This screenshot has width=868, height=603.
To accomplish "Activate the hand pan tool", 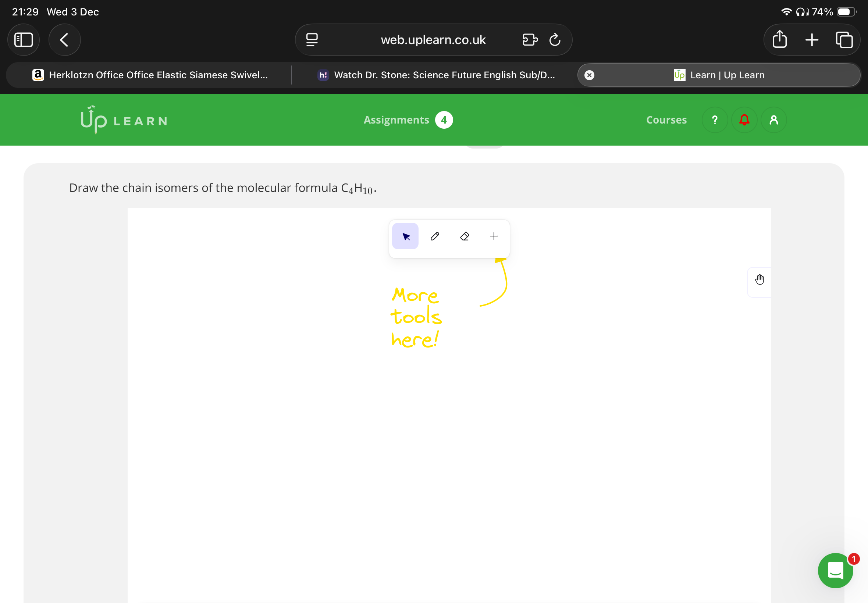I will 759,279.
